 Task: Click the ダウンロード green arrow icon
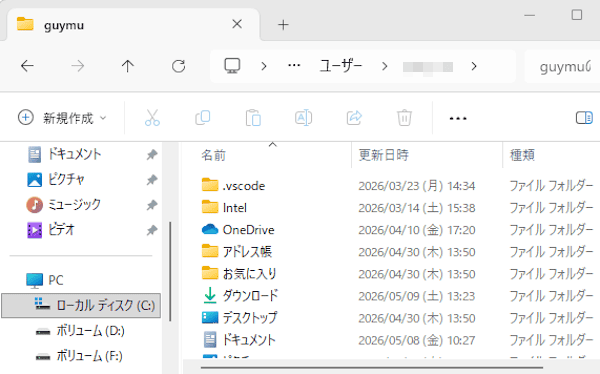210,296
